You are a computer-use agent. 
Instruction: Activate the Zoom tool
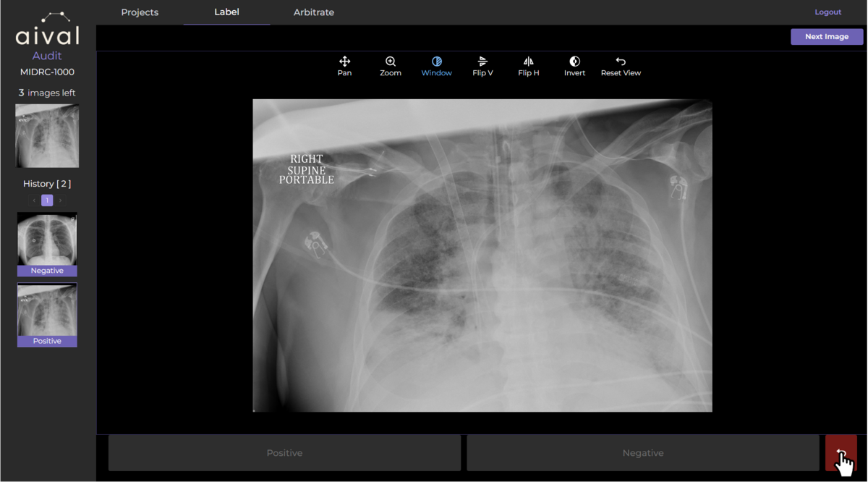click(x=391, y=66)
